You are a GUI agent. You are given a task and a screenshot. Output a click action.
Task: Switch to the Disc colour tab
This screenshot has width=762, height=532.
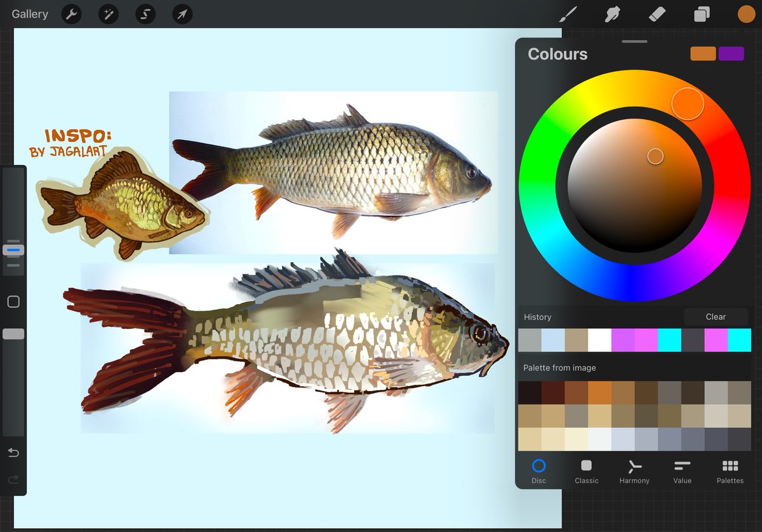click(538, 471)
